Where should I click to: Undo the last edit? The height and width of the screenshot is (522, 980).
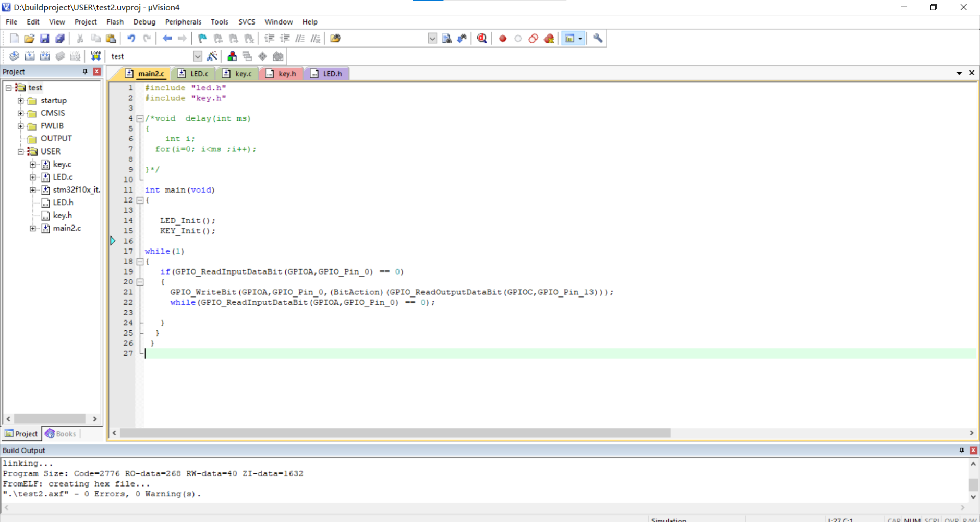coord(131,38)
